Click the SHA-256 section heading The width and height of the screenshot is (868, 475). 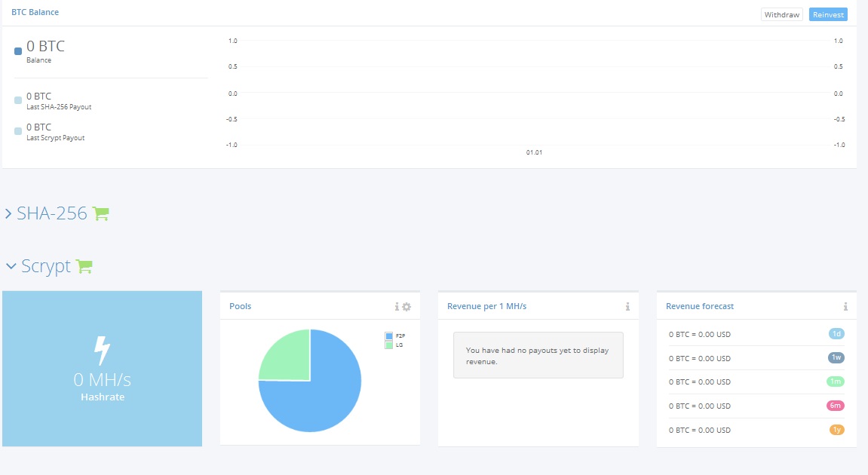point(51,213)
